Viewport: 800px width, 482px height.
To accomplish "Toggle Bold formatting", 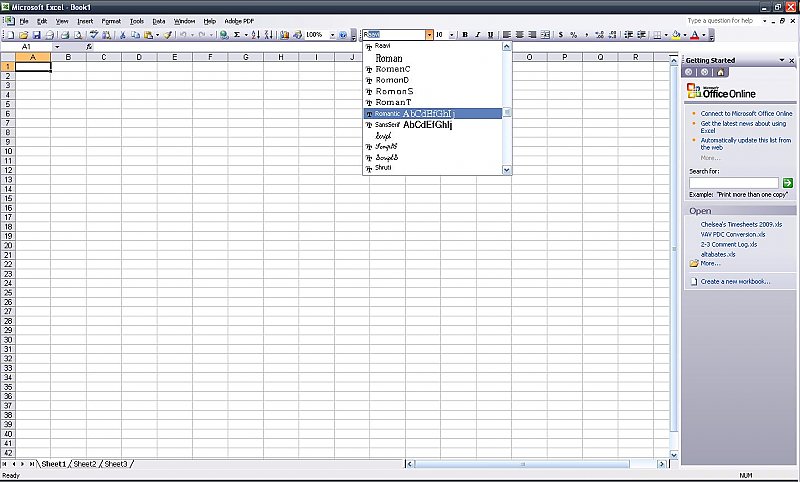I will (x=465, y=35).
